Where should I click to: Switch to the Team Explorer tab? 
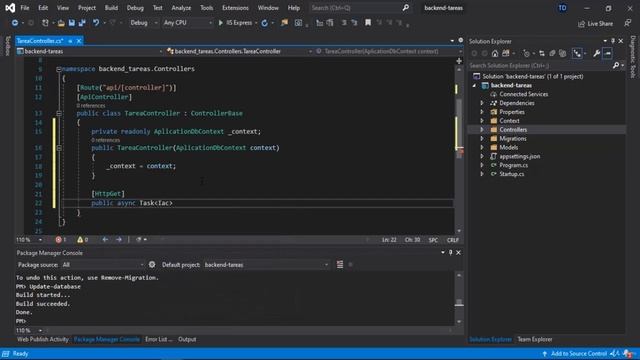click(x=535, y=339)
